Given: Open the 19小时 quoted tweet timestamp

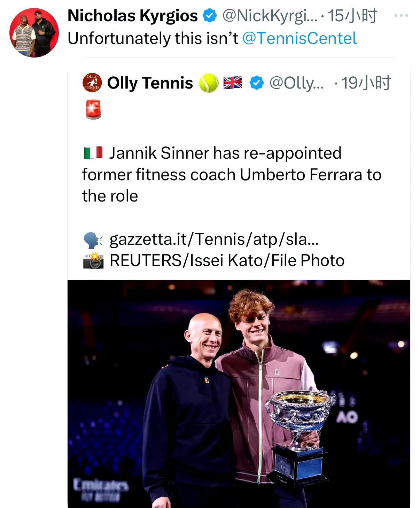Looking at the screenshot, I should tap(366, 83).
